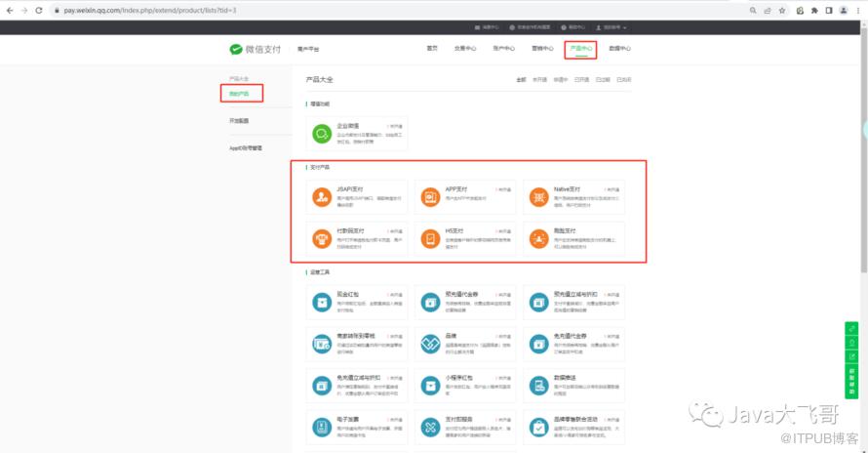The width and height of the screenshot is (868, 453).
Task: Filter products by 未开通 status
Action: pyautogui.click(x=539, y=79)
